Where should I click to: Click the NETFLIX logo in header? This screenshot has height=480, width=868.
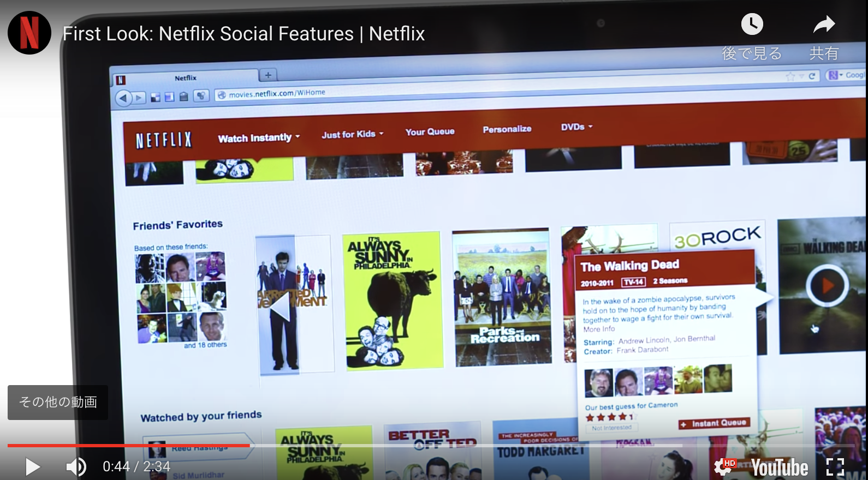pos(164,140)
